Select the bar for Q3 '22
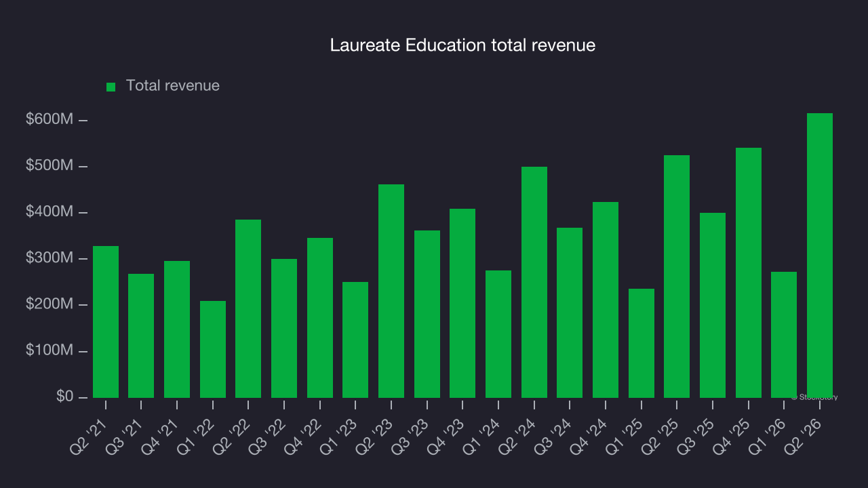 pyautogui.click(x=284, y=328)
